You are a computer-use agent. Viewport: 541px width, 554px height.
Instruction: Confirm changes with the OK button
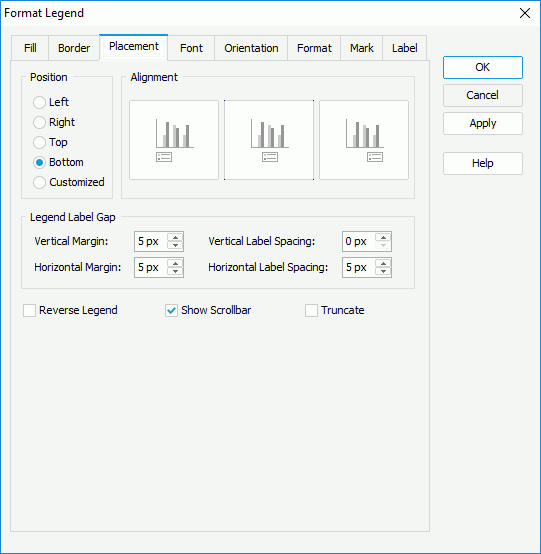pos(483,67)
